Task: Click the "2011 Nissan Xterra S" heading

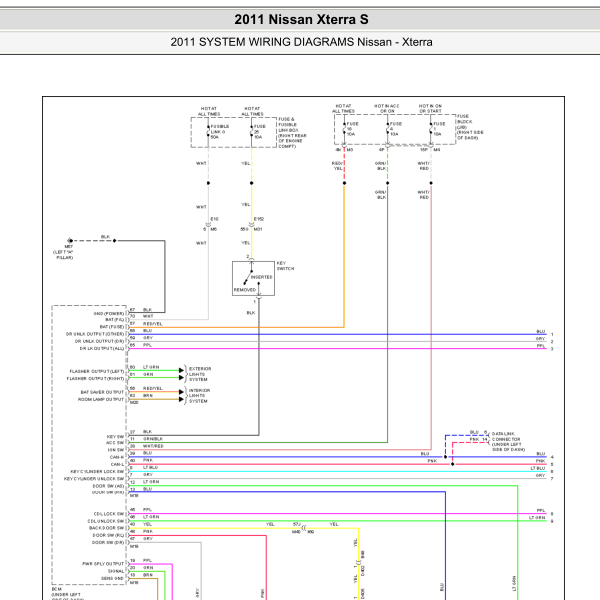Action: pyautogui.click(x=301, y=20)
